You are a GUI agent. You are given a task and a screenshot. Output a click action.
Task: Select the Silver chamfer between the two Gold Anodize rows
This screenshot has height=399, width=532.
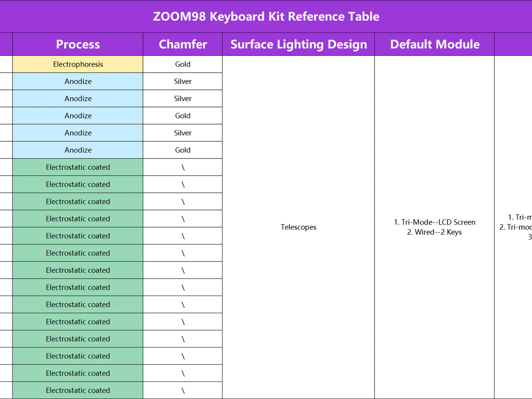[183, 133]
